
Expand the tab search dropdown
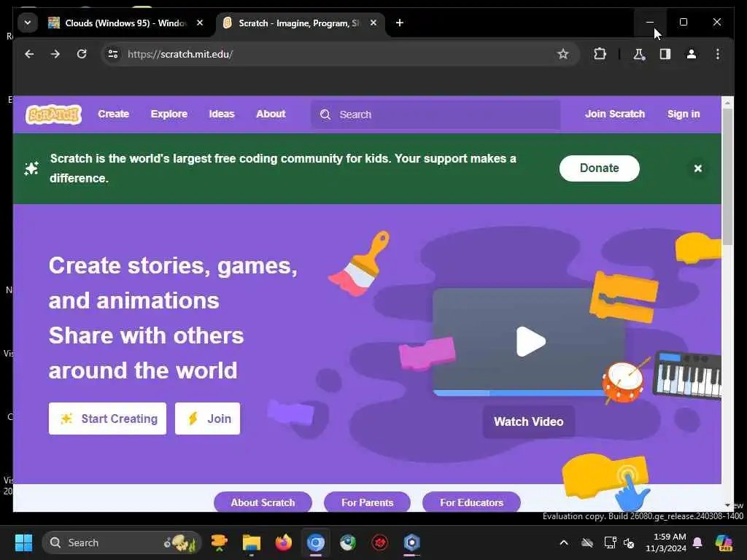[x=28, y=23]
